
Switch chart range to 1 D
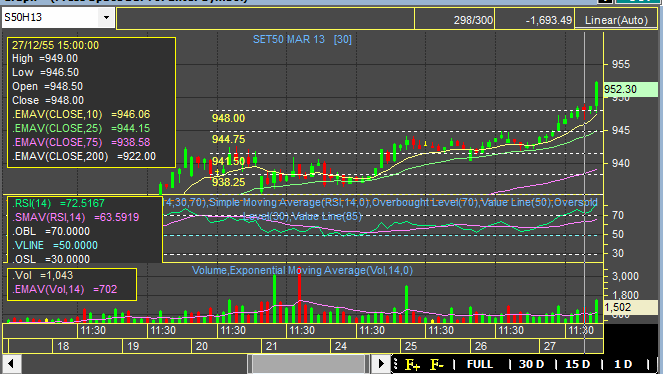(623, 364)
